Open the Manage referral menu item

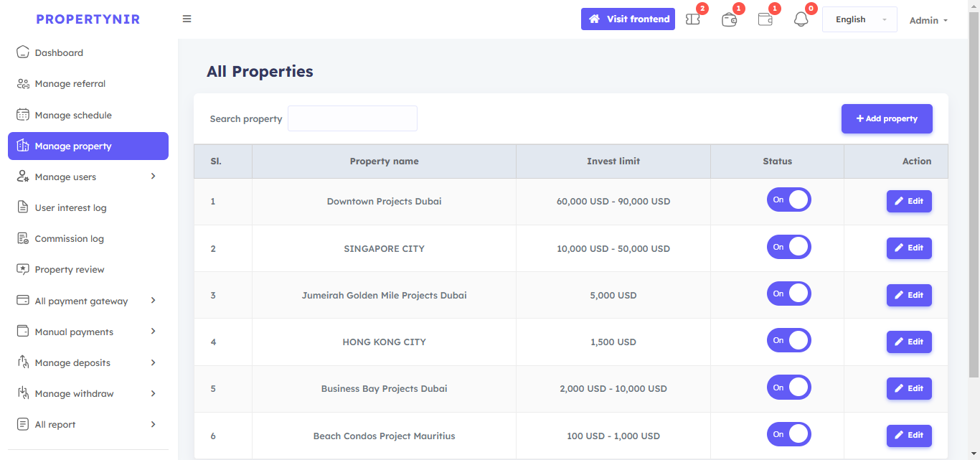pos(70,84)
